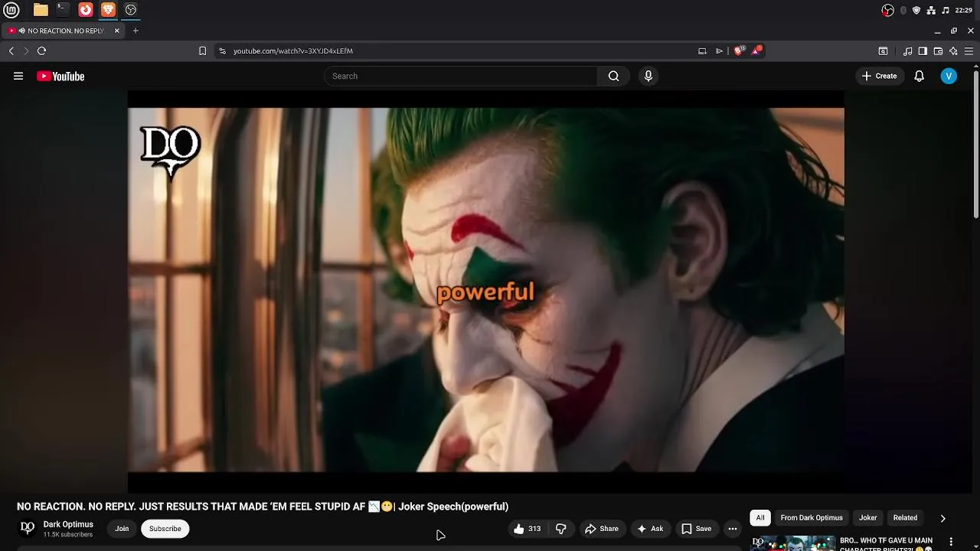This screenshot has height=551, width=980.
Task: Open more actions three-dot menu
Action: 733,529
